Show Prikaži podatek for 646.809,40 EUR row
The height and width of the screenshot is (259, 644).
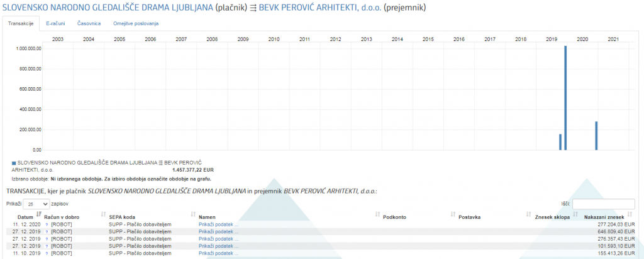pyautogui.click(x=218, y=231)
